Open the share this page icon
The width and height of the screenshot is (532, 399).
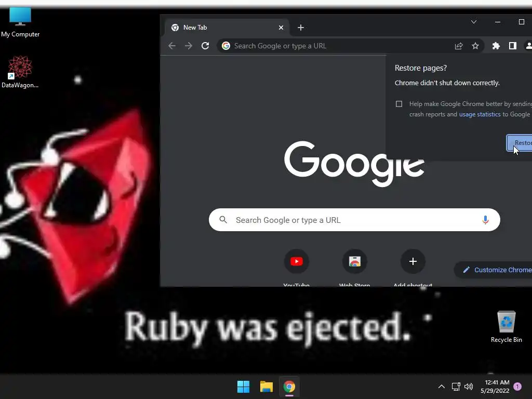(x=459, y=46)
